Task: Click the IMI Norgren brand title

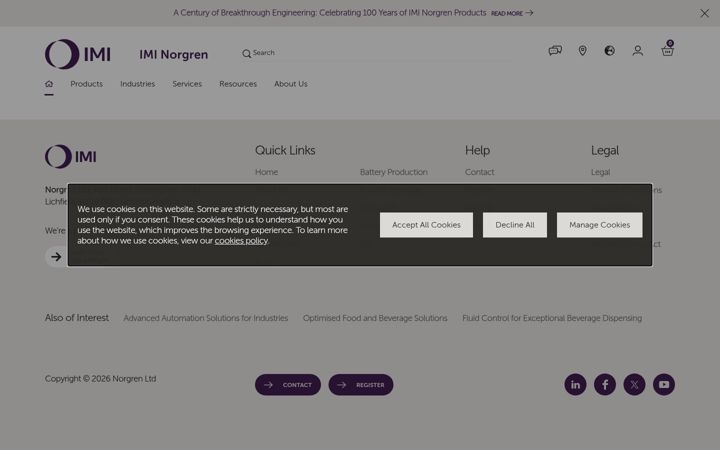Action: tap(174, 54)
